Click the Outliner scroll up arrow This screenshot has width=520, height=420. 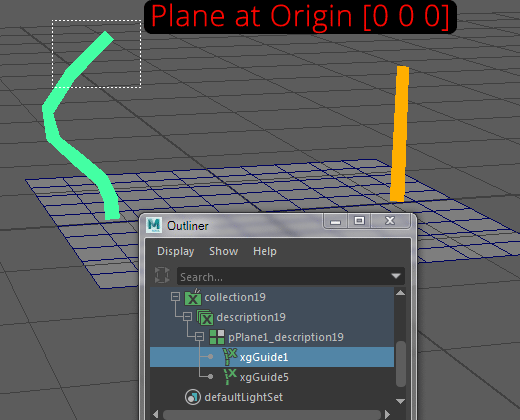tap(401, 293)
